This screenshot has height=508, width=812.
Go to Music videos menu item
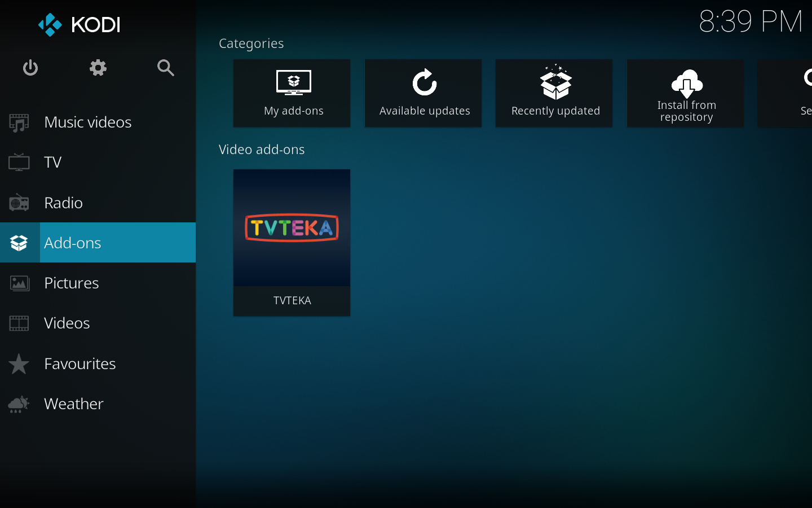(88, 122)
